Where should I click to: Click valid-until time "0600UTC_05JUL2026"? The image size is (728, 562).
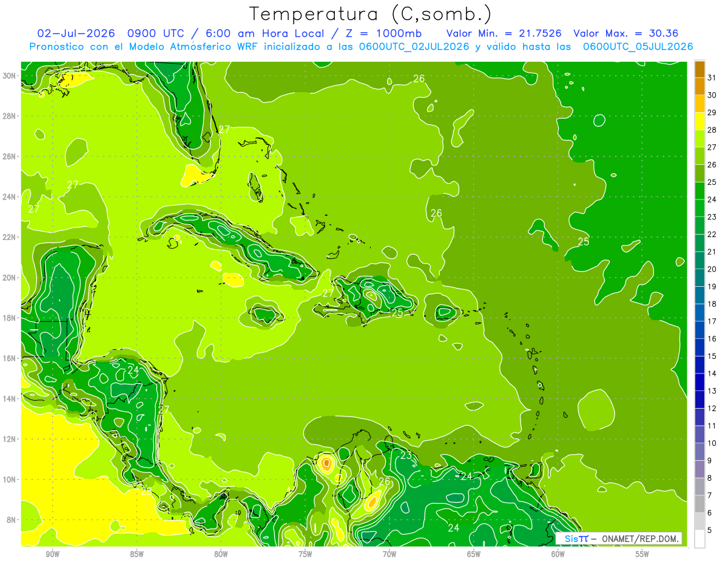[638, 47]
